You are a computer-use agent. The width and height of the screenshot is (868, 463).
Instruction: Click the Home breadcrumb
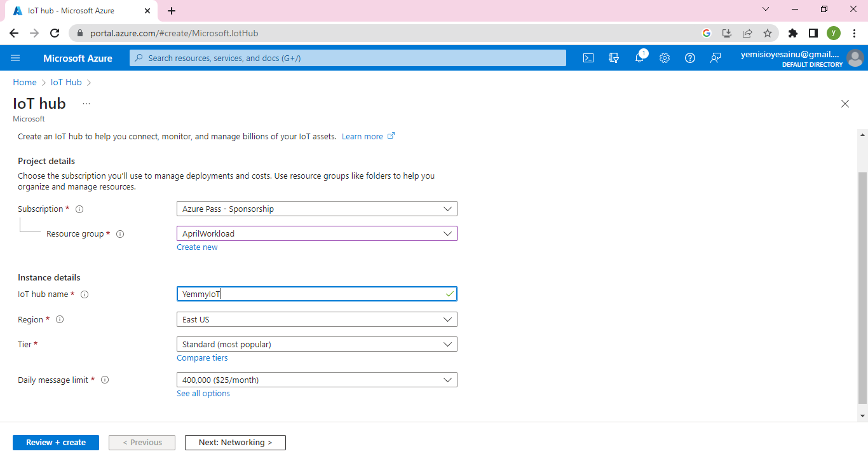point(25,82)
